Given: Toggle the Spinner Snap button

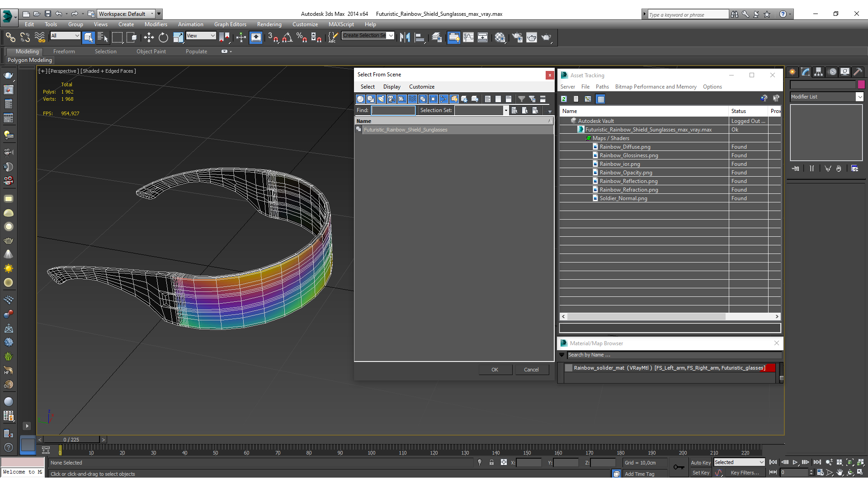Looking at the screenshot, I should click(316, 38).
